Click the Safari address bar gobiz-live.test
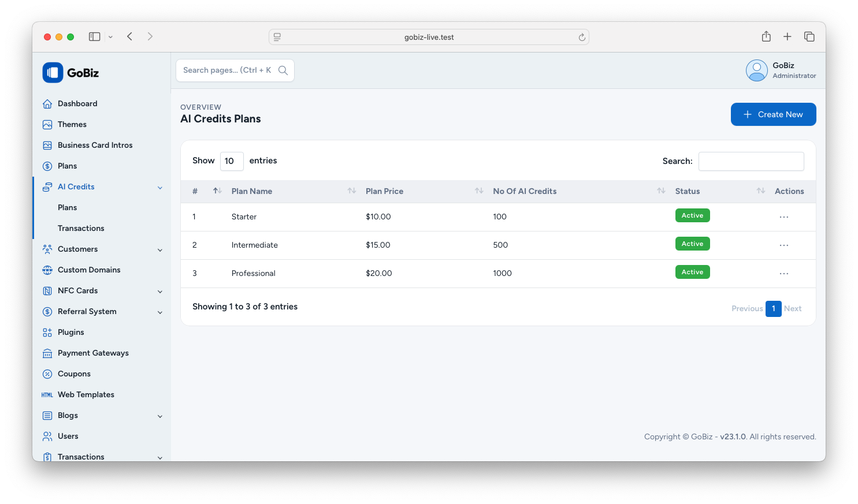This screenshot has width=858, height=504. pos(429,37)
